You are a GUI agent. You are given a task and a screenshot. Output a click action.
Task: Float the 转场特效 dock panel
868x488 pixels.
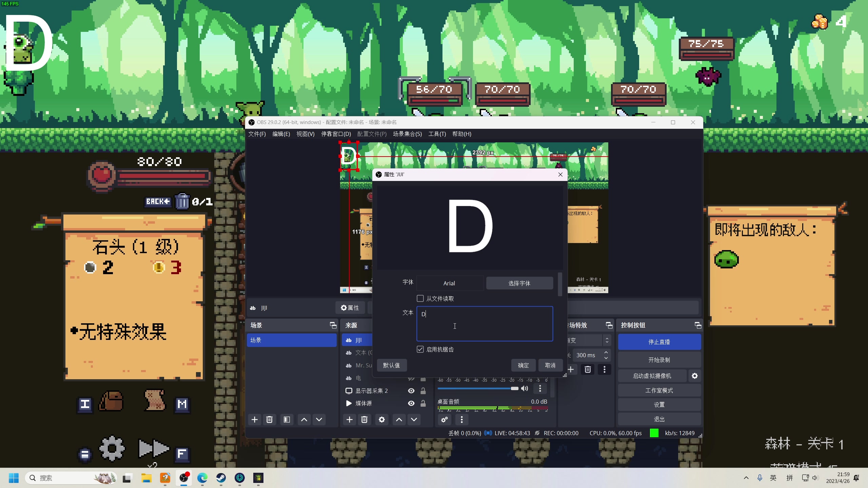(x=609, y=325)
